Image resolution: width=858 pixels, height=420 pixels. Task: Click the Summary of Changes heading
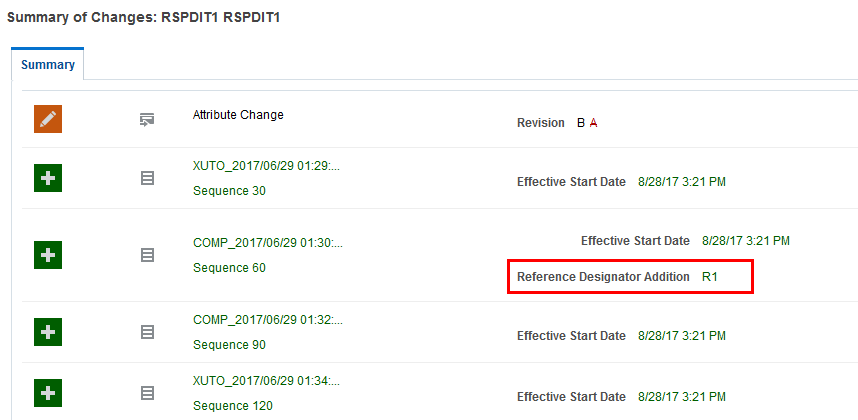144,17
